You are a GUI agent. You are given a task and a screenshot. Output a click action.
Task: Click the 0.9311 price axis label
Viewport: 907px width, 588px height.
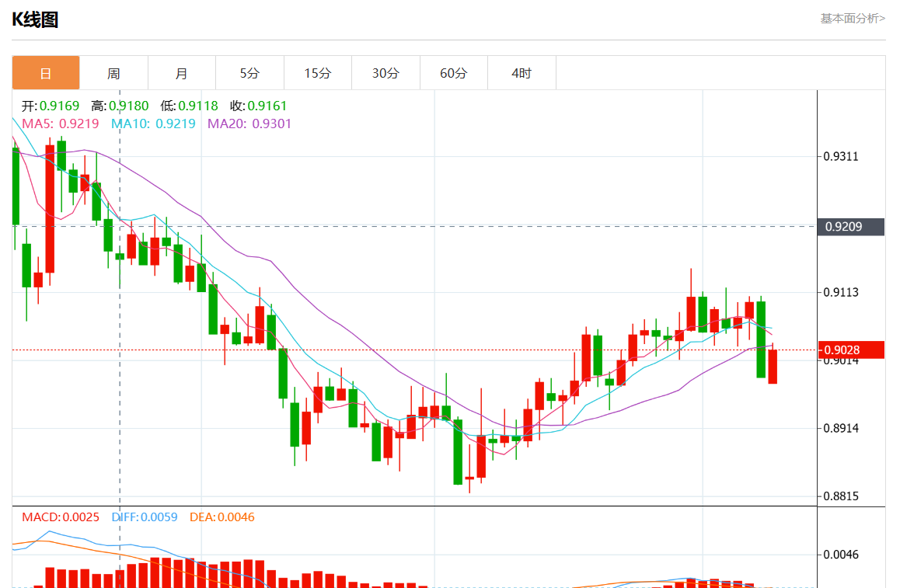tap(841, 156)
